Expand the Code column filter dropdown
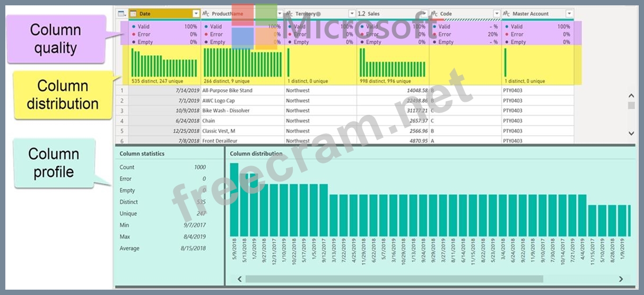The height and width of the screenshot is (295, 644). click(497, 14)
